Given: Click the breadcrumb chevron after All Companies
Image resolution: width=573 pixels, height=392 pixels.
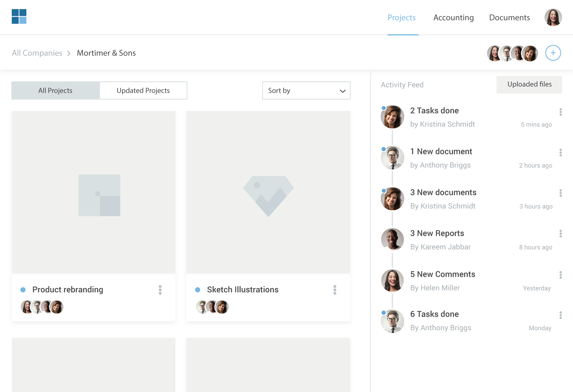Looking at the screenshot, I should pos(69,53).
